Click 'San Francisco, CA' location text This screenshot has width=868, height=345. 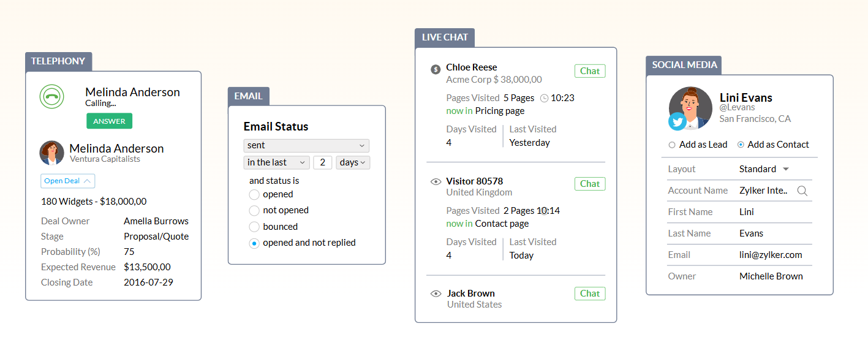(x=755, y=119)
